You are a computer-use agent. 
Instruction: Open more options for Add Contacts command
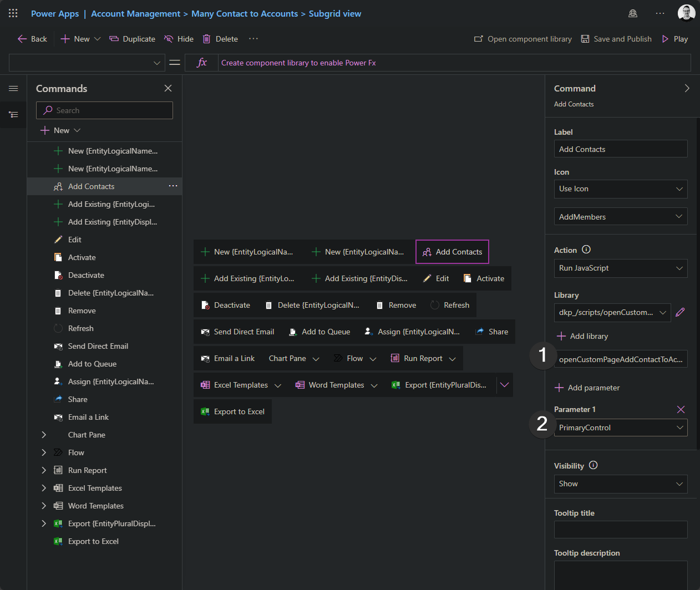173,186
